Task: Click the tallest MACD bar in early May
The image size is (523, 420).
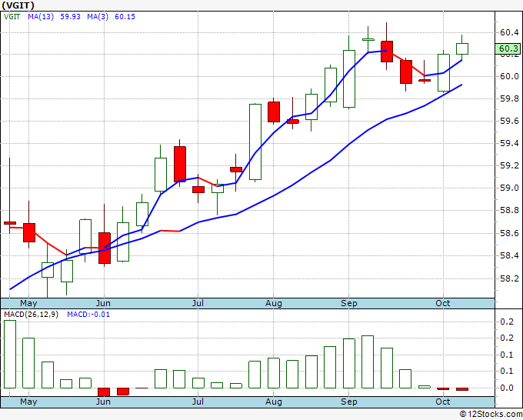Action: click(x=10, y=354)
